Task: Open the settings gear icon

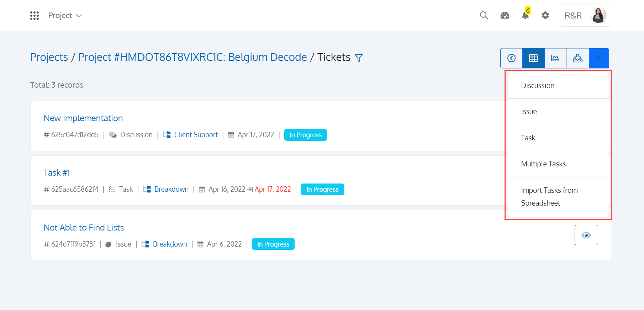Action: click(x=545, y=15)
